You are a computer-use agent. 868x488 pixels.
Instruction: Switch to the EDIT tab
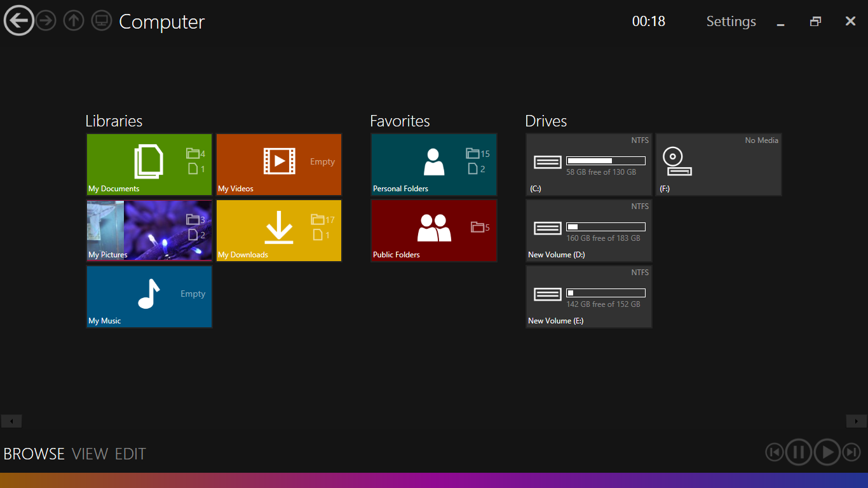click(130, 454)
